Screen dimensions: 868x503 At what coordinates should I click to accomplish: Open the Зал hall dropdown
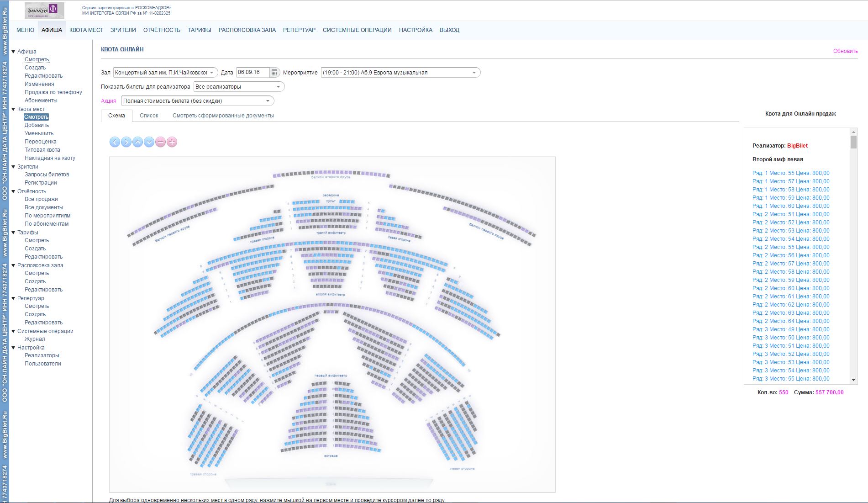pyautogui.click(x=165, y=73)
